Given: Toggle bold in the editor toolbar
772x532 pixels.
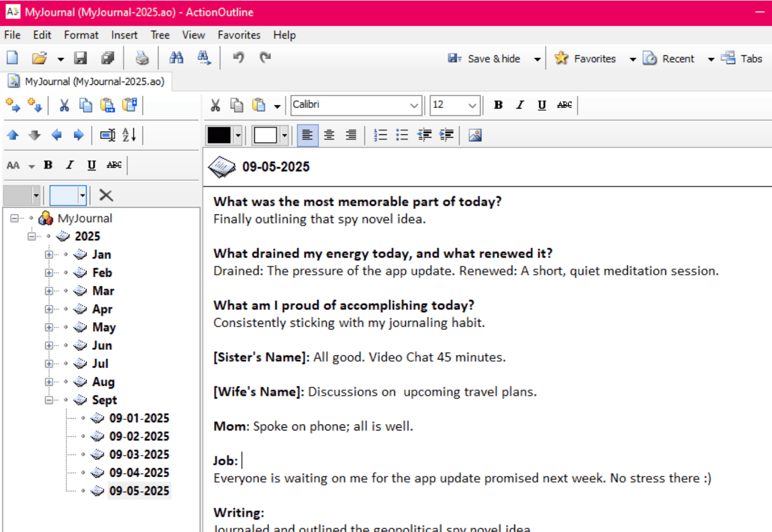Looking at the screenshot, I should tap(498, 105).
